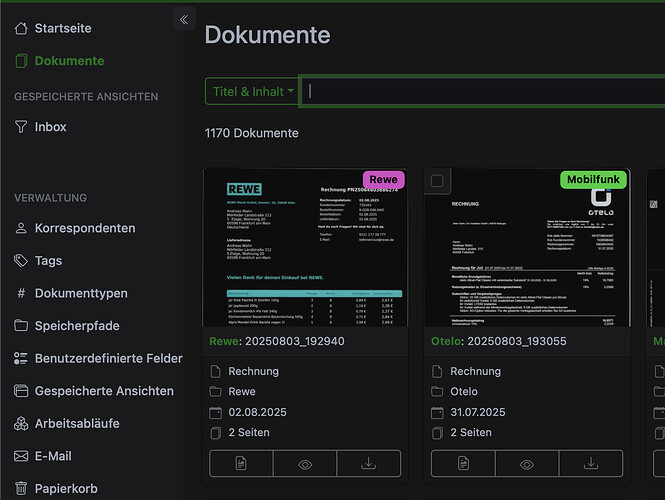The height and width of the screenshot is (500, 665).
Task: Open Gespeicherte Ansichten management page
Action: coord(104,391)
